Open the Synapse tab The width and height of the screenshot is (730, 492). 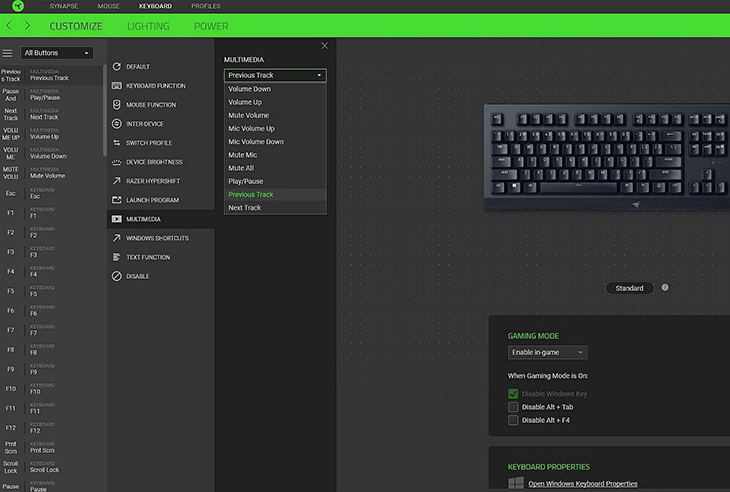[x=64, y=6]
